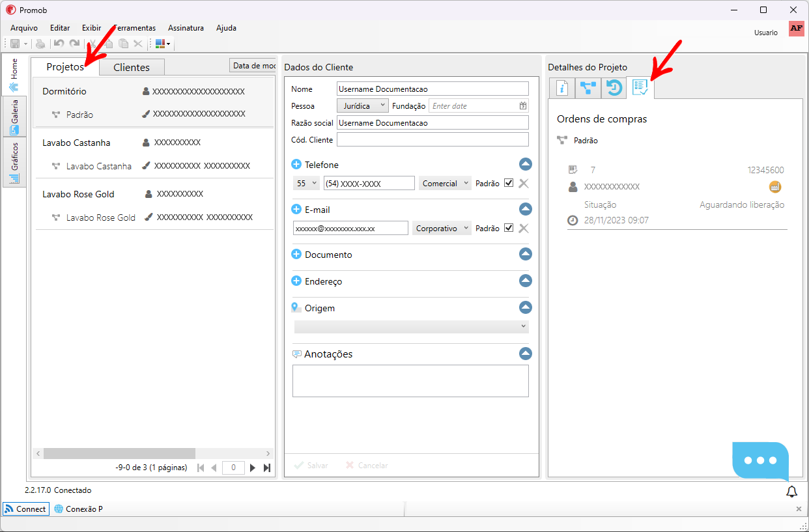Add a new Documento entry

click(x=296, y=255)
